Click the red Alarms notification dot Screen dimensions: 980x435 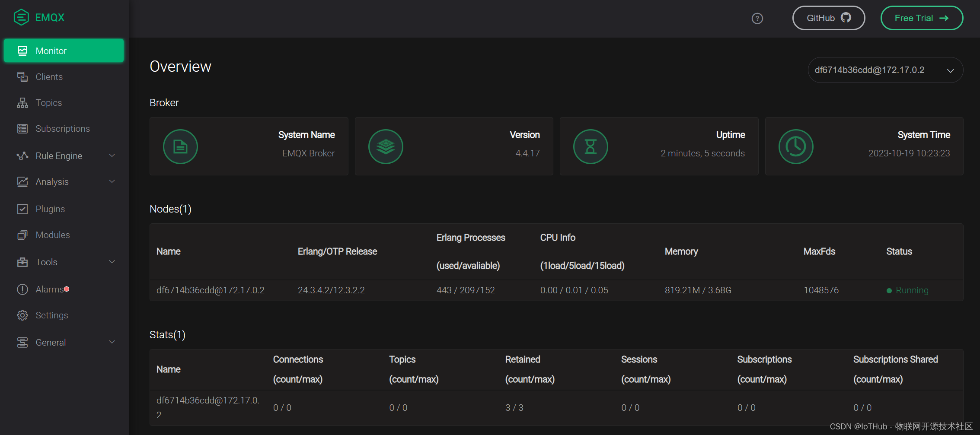tap(67, 289)
